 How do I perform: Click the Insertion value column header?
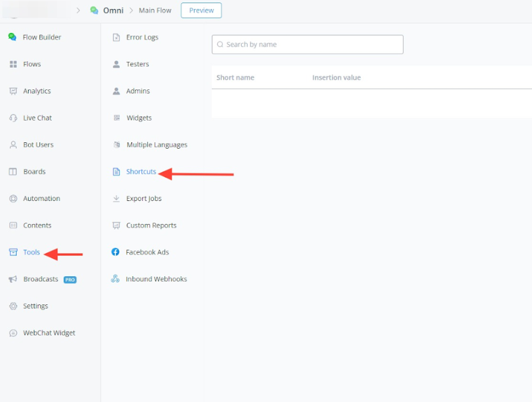click(x=336, y=78)
